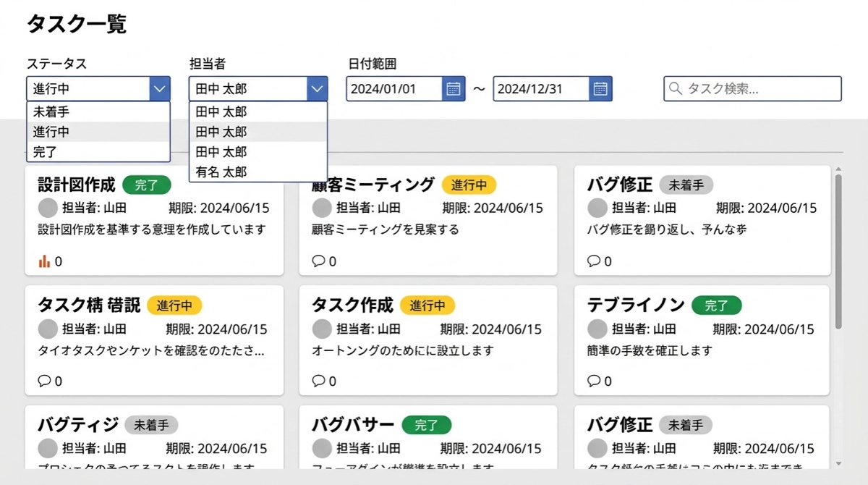The width and height of the screenshot is (868, 485).
Task: Open the タスク作成 task card title
Action: (352, 305)
